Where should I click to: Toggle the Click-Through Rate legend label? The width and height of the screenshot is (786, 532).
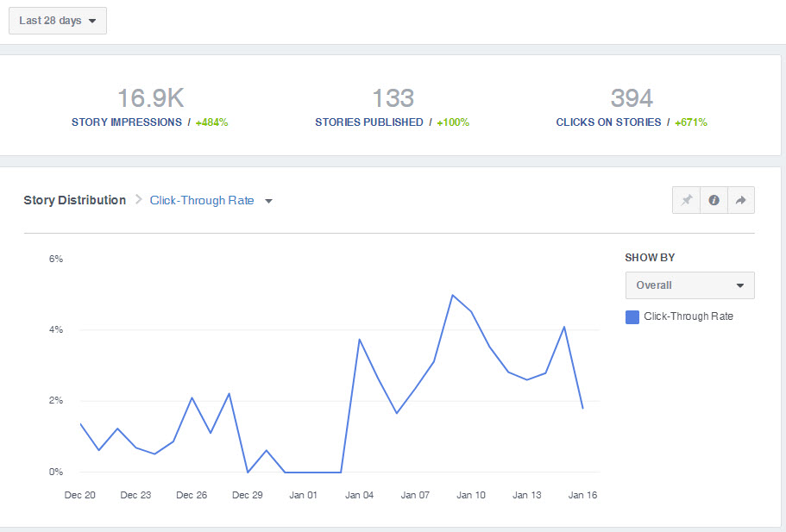point(688,316)
